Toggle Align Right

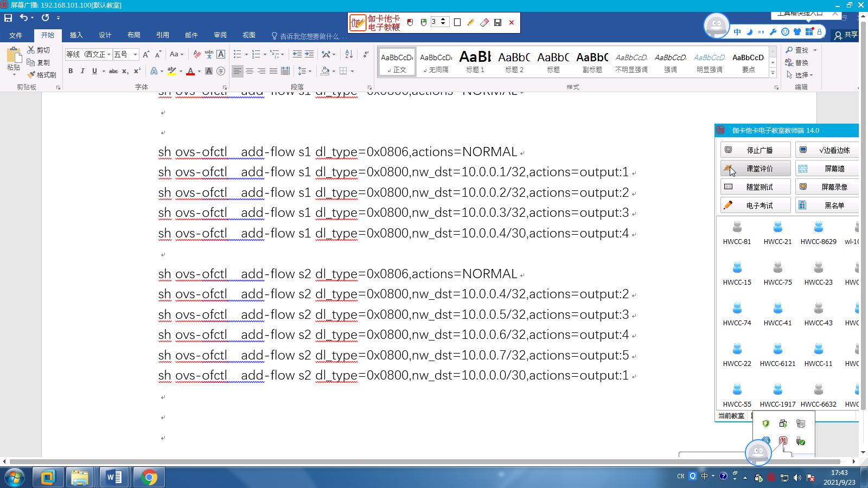coord(261,71)
